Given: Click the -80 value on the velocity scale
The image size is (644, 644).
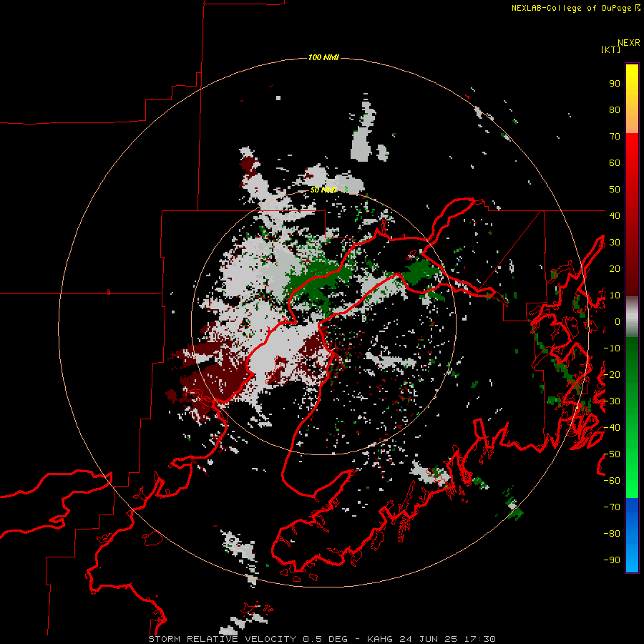Looking at the screenshot, I should click(612, 534).
